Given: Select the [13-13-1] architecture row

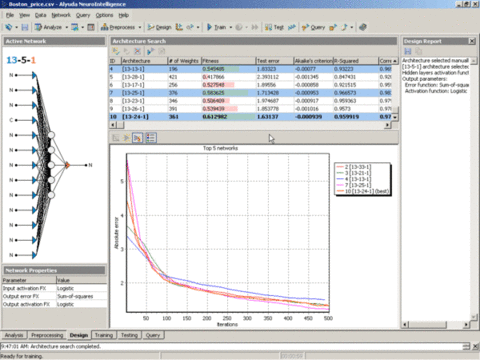Looking at the screenshot, I should pos(251,69).
